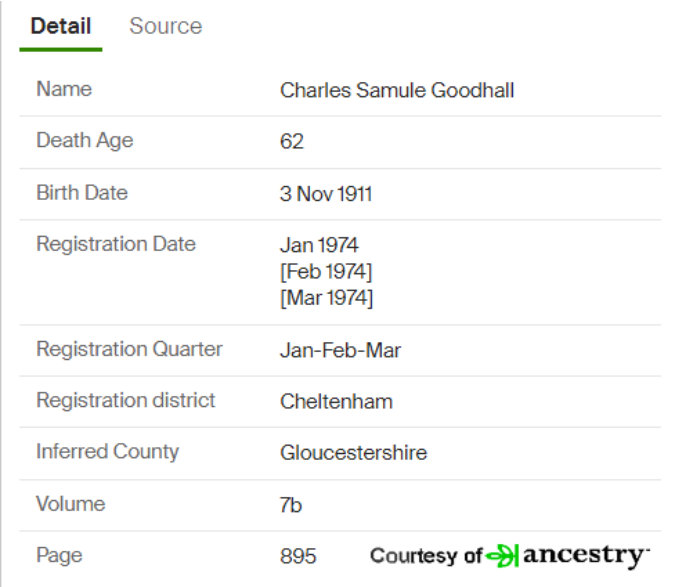The height and width of the screenshot is (587, 675).
Task: Click the Page number 895
Action: [x=298, y=556]
